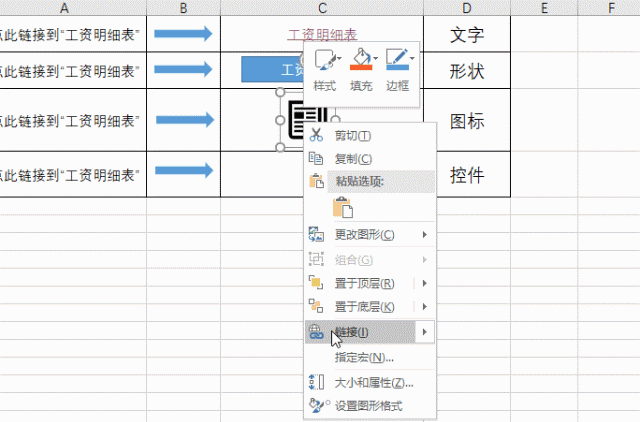Click the clipboard icon beside 粘贴选项
This screenshot has height=422, width=640.
pos(316,181)
